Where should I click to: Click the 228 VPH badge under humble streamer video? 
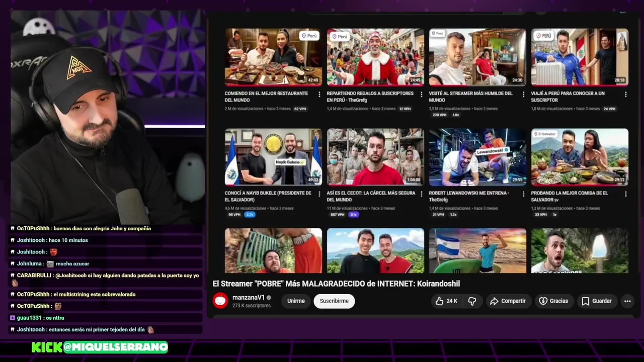439,115
